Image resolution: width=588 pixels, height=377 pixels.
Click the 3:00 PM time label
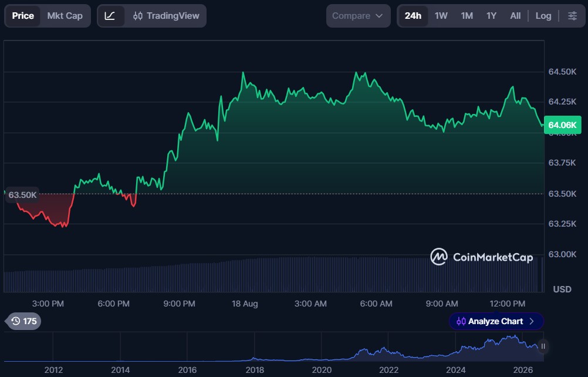pos(48,304)
